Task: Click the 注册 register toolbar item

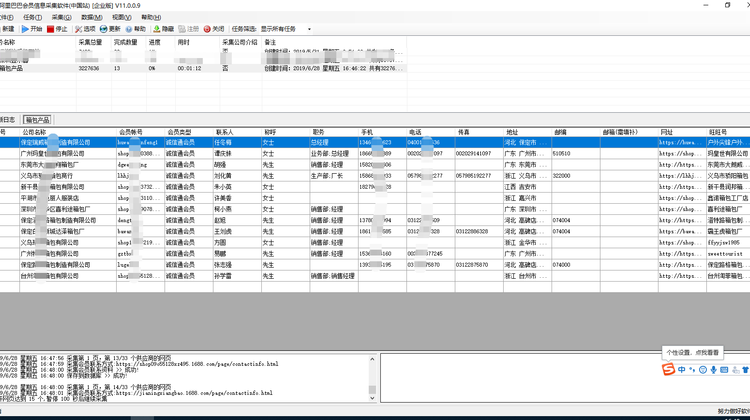Action: click(x=188, y=29)
